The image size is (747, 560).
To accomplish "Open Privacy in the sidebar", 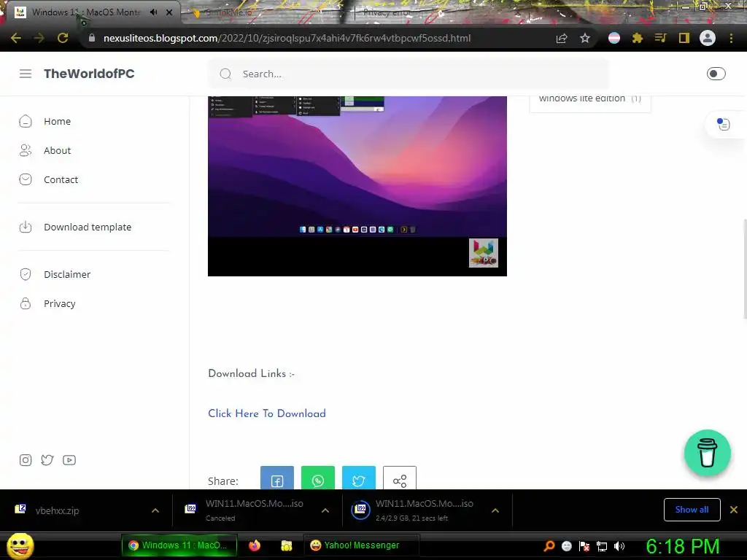I will (x=60, y=303).
